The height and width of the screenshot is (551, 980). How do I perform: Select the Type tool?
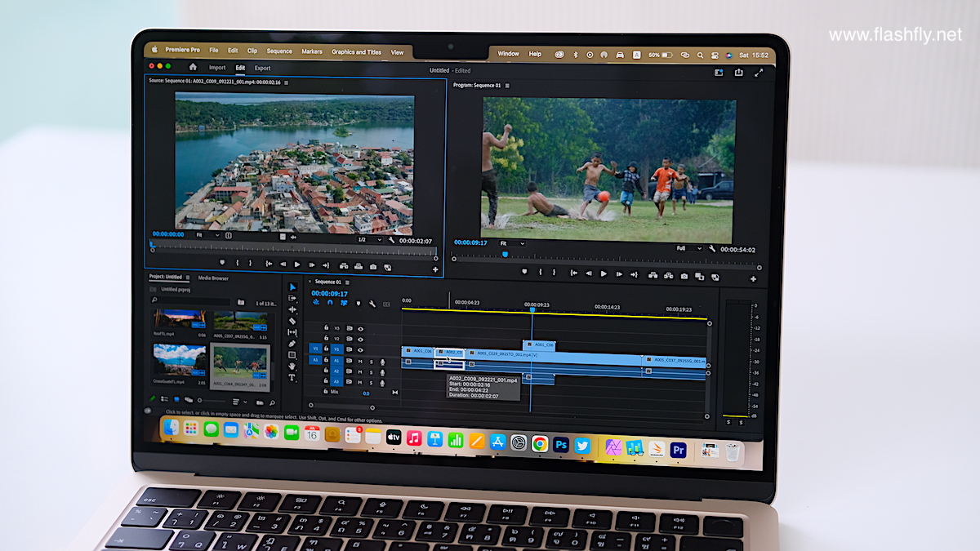tap(292, 378)
